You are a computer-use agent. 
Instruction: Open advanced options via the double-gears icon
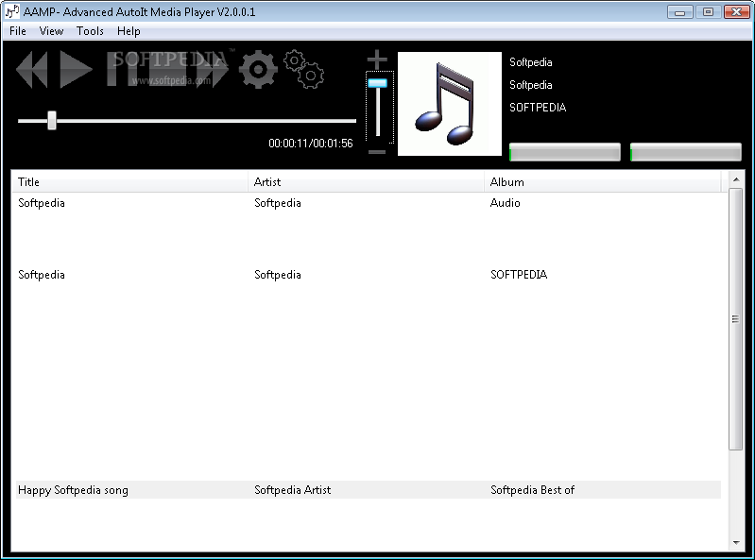[x=304, y=69]
